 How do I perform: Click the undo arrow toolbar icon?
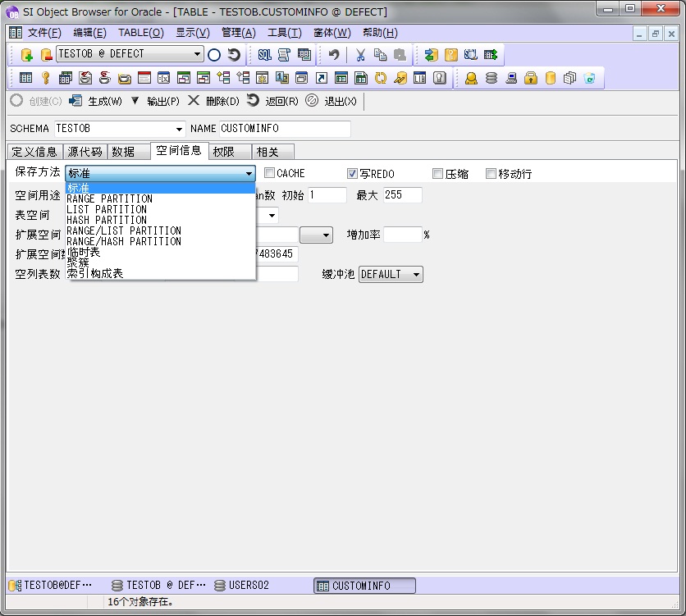pos(334,55)
